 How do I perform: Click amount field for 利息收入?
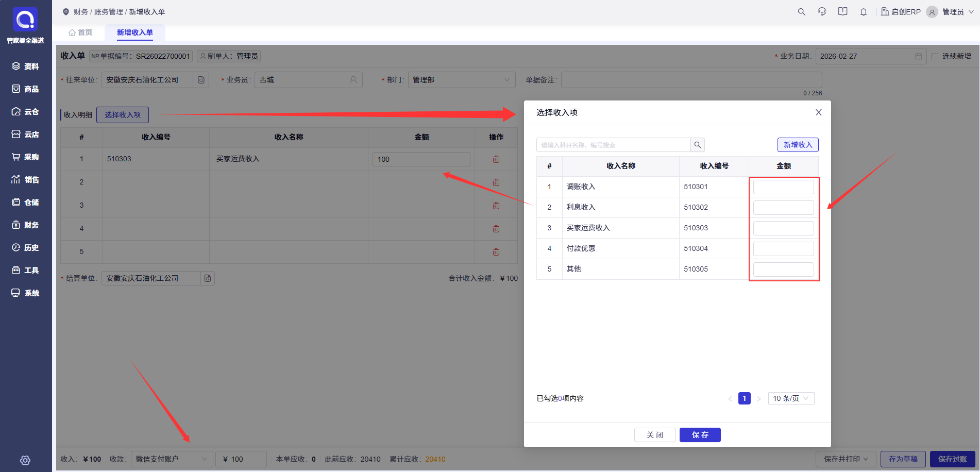[784, 208]
